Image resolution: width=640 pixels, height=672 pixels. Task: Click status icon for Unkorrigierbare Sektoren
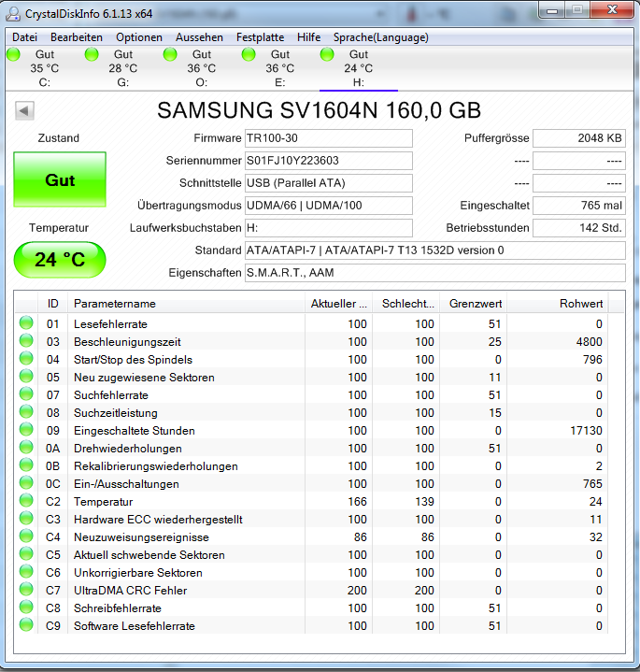(26, 571)
